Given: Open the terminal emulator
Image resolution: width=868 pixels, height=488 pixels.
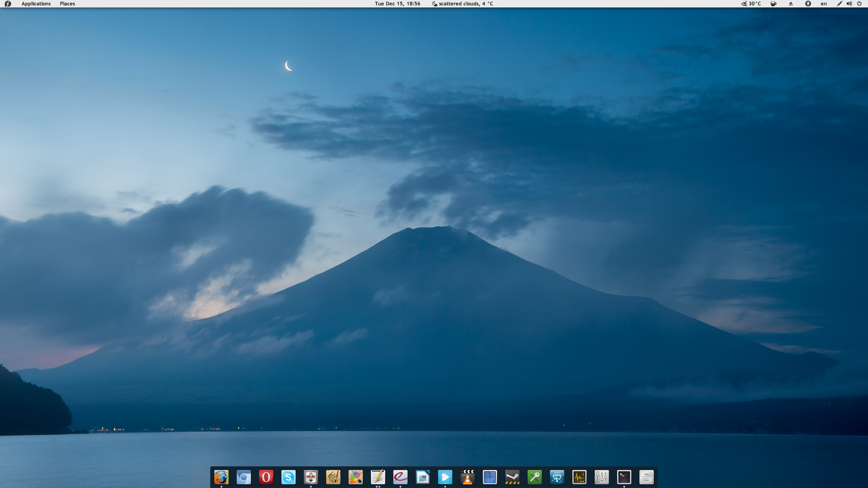Looking at the screenshot, I should coord(624,477).
